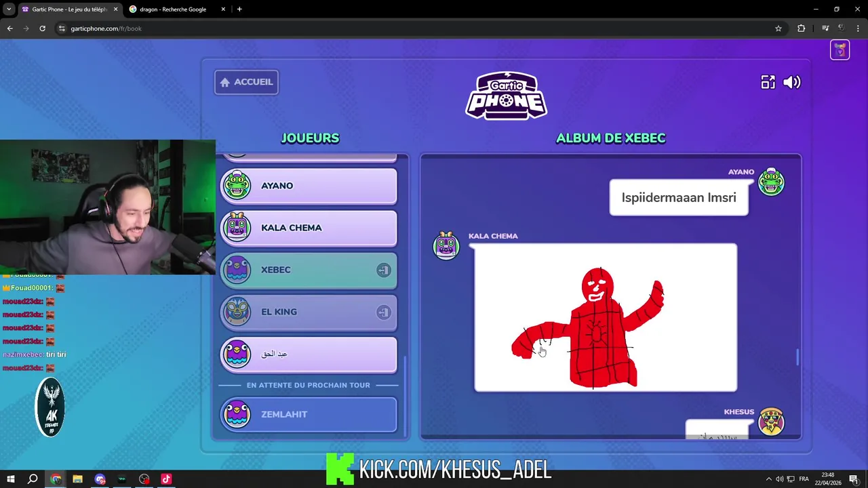Click KALA CHEMA's avatar in the album

[446, 245]
